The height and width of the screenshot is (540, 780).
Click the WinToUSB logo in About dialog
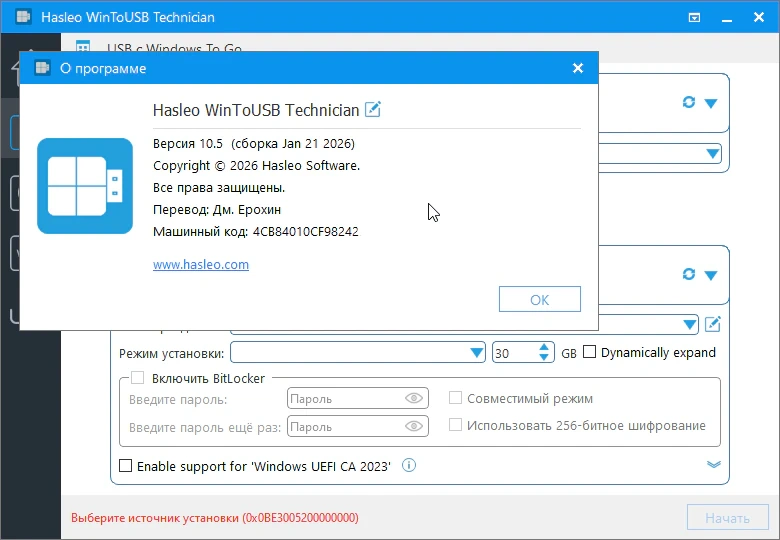[x=85, y=186]
